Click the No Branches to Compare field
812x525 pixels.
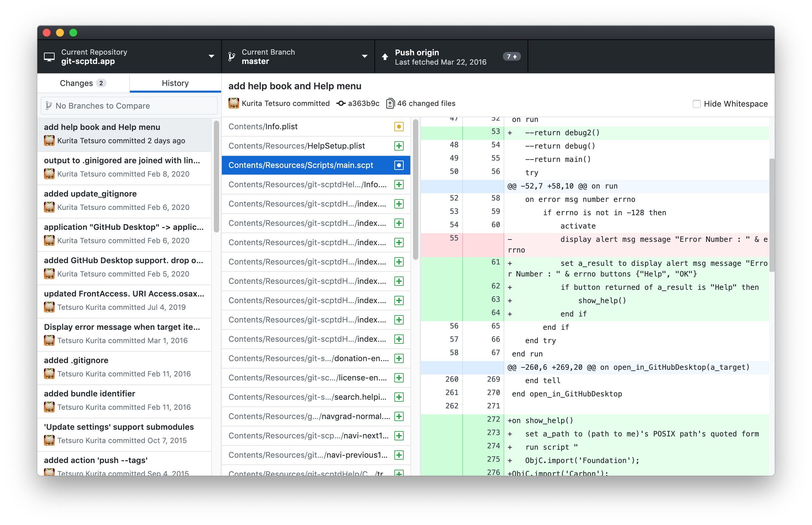point(130,106)
